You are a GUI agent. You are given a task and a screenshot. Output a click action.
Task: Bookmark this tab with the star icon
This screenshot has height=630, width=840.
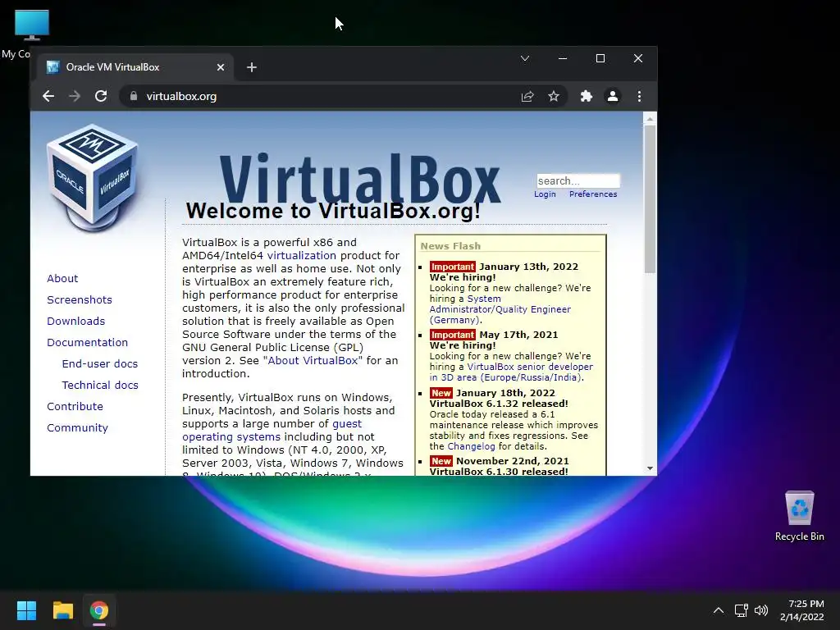[554, 97]
